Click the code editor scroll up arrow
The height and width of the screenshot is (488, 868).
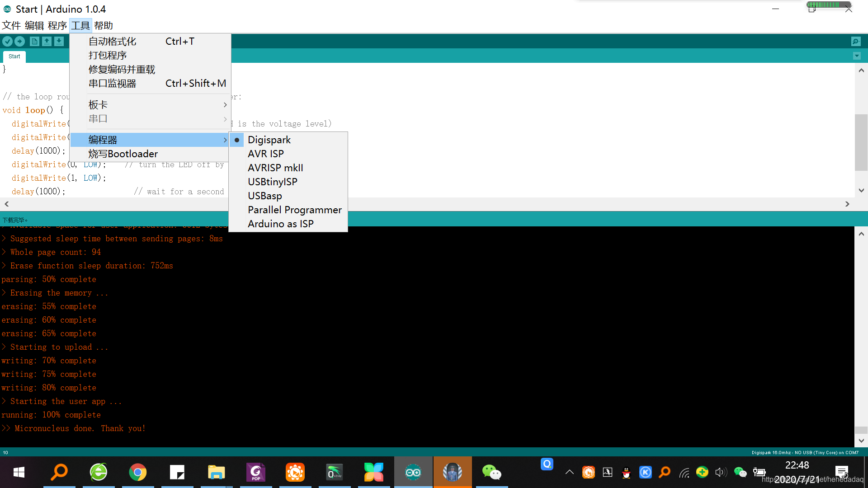coord(861,70)
